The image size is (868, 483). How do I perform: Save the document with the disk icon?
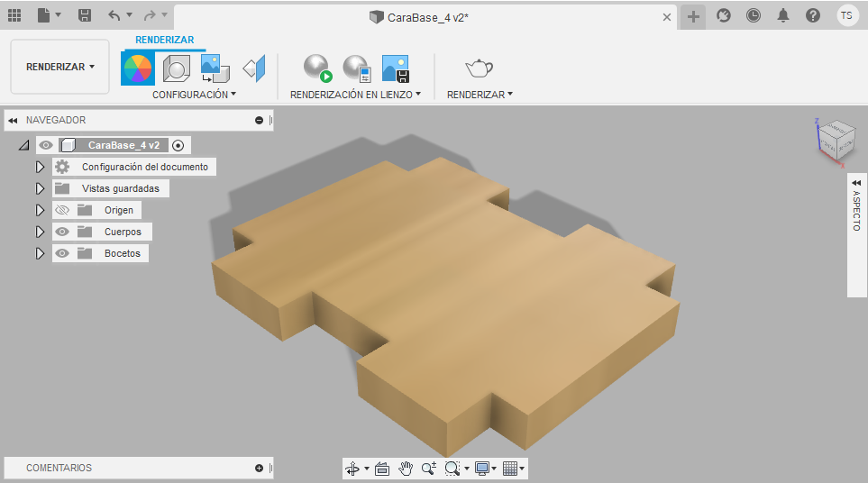point(85,15)
